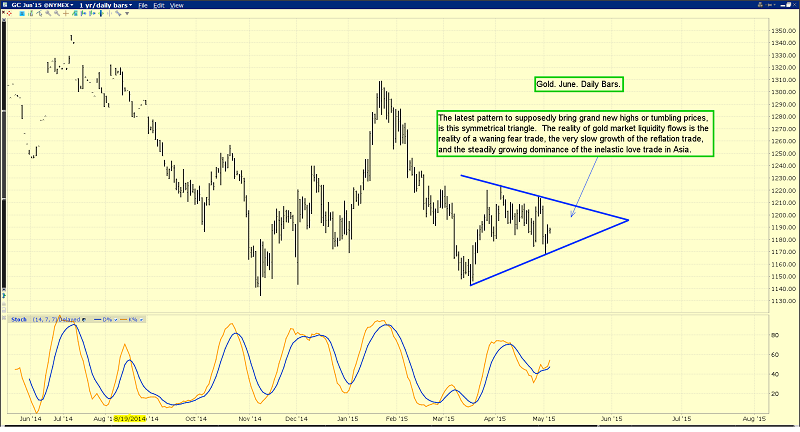Screen dimensions: 800x432
Task: Click the blue square chart icon in toolbar
Action: tap(22, 13)
